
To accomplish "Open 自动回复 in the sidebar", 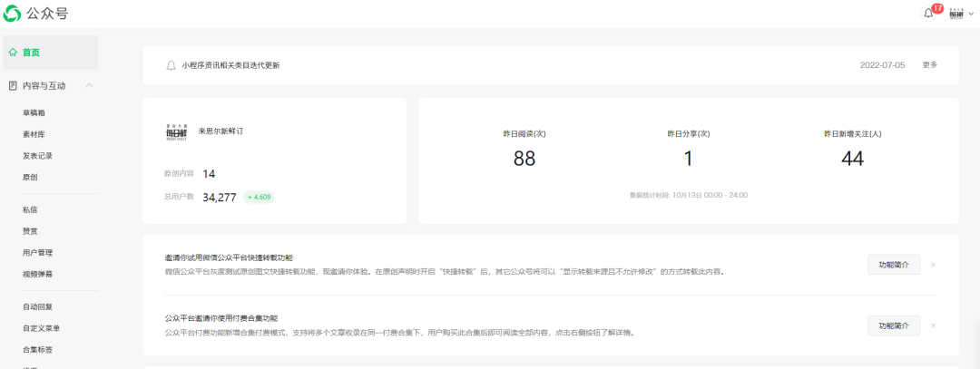I will [37, 306].
